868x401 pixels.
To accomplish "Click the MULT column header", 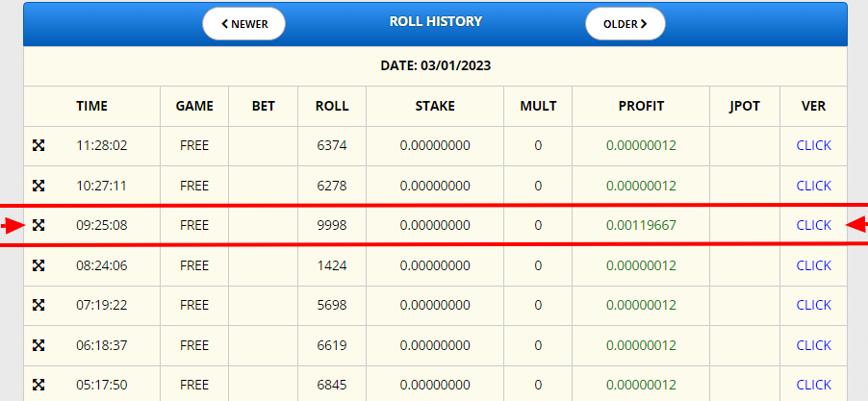I will point(538,106).
